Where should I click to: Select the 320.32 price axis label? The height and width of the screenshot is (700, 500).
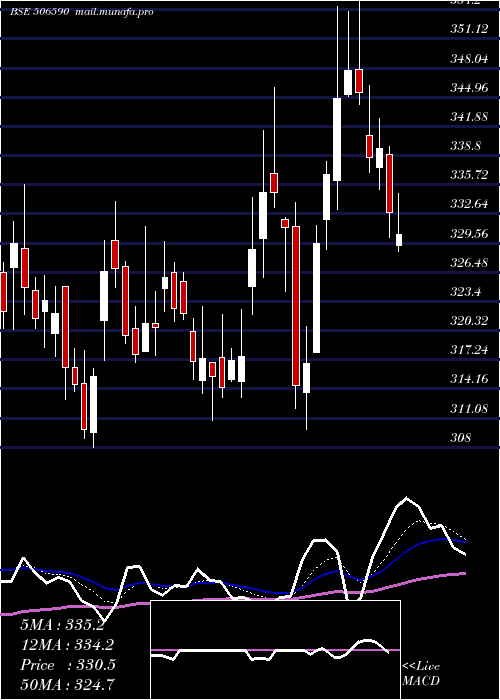click(x=469, y=321)
